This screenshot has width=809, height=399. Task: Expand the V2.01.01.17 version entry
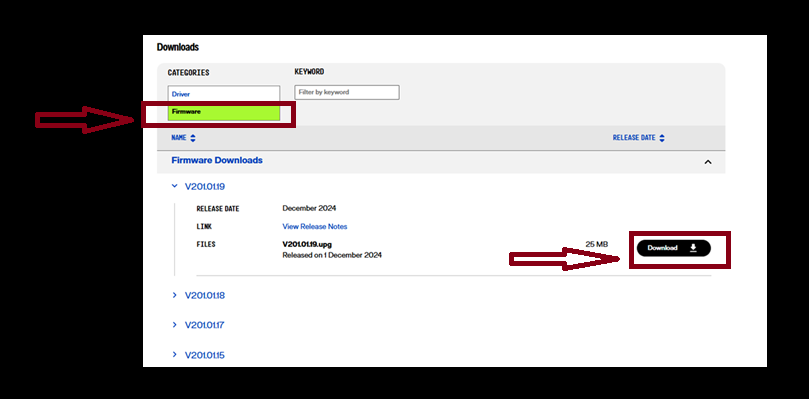(x=198, y=325)
